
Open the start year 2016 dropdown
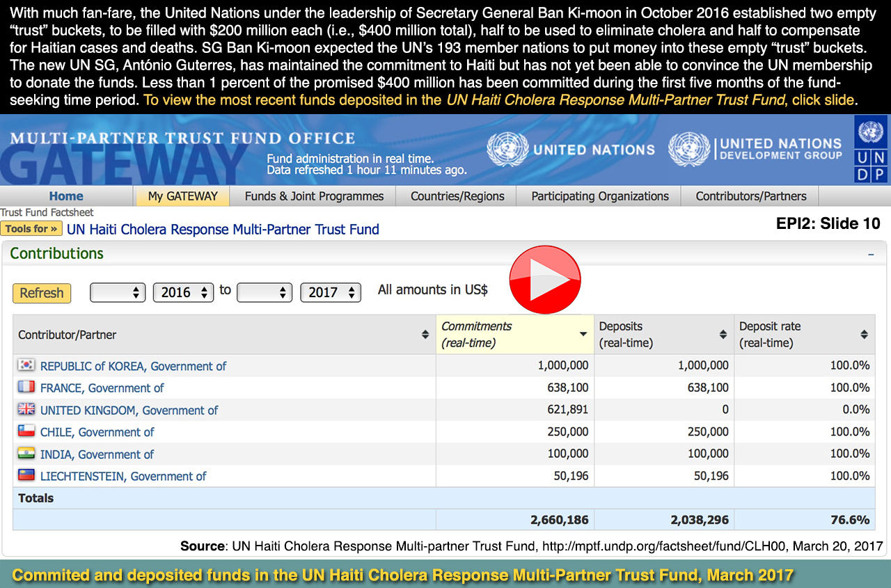click(183, 292)
